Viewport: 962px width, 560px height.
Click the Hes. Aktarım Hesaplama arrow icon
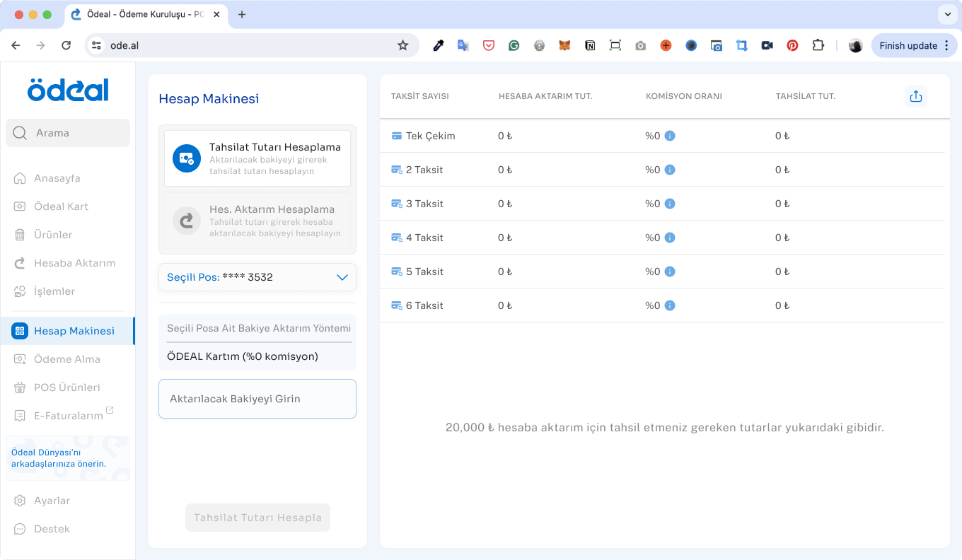187,221
